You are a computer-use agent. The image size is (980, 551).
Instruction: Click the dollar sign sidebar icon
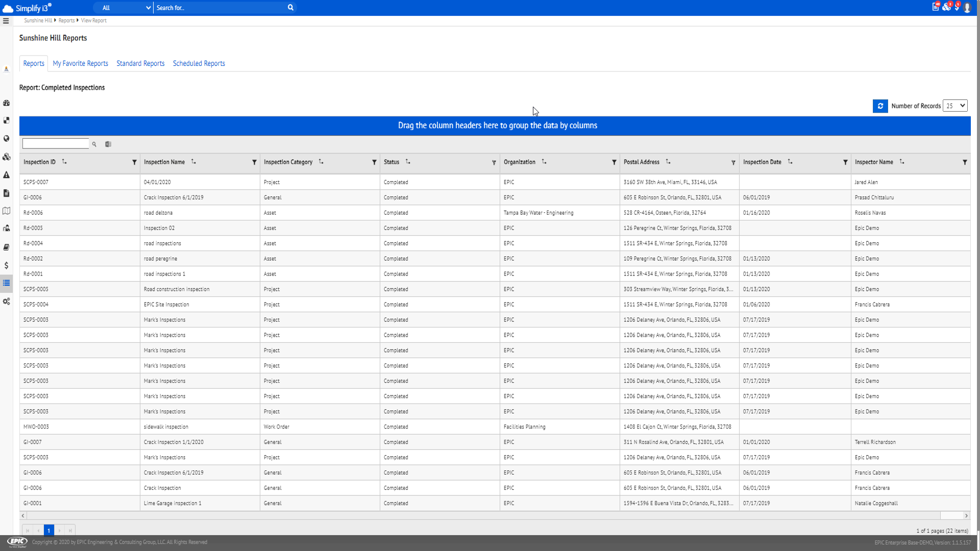[x=6, y=265]
